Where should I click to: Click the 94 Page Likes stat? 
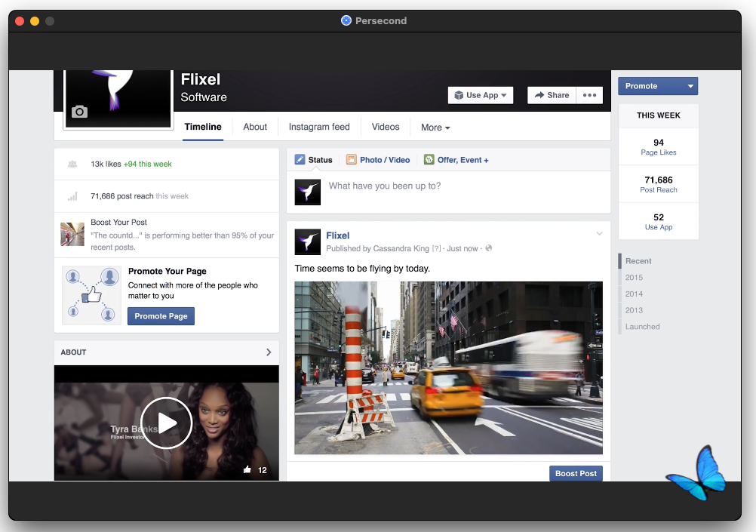coord(659,146)
